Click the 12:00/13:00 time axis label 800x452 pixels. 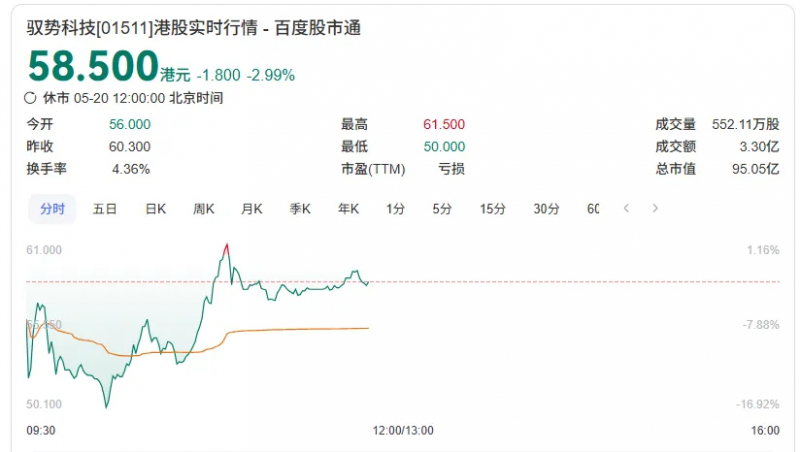[403, 431]
